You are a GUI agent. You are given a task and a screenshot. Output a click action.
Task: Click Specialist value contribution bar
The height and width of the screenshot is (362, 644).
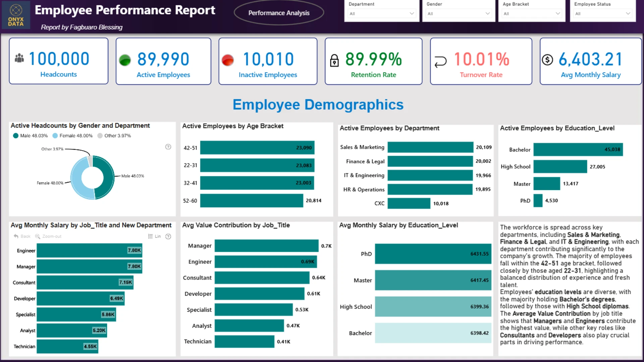coord(254,310)
